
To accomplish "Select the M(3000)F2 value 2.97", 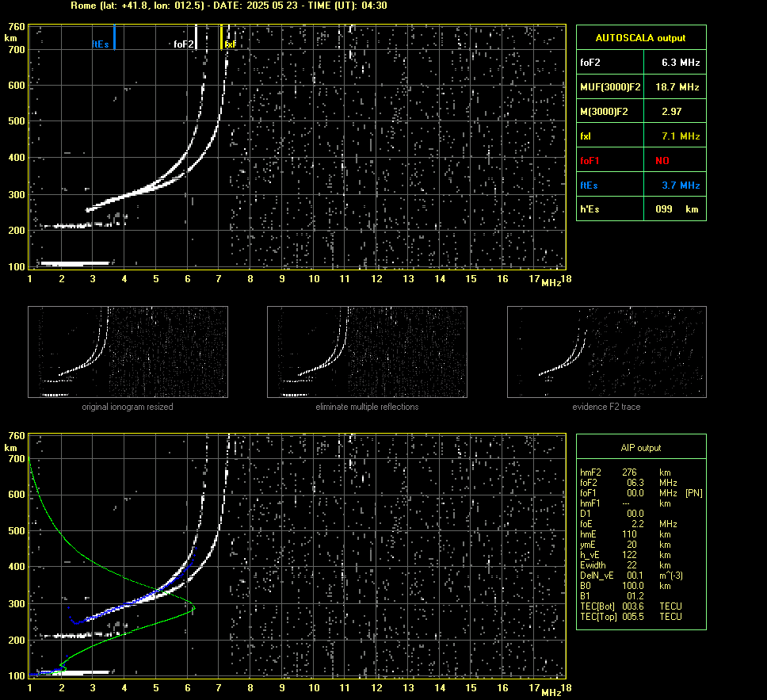I will click(672, 112).
